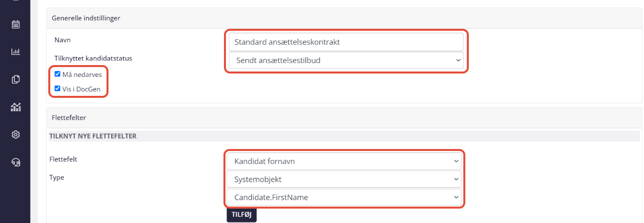Screen dimensions: 644x223
Task: Click the 'Generelle indstillinger' panel header
Action: [88, 18]
